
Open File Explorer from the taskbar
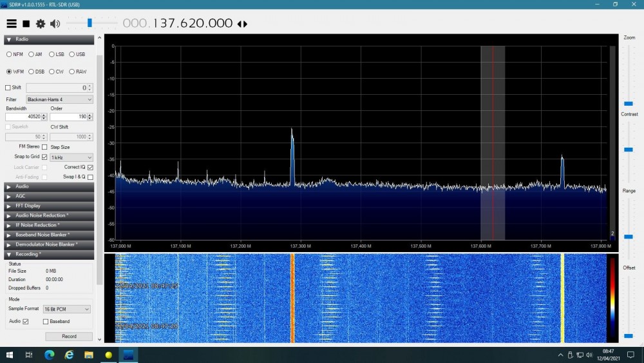coord(89,355)
